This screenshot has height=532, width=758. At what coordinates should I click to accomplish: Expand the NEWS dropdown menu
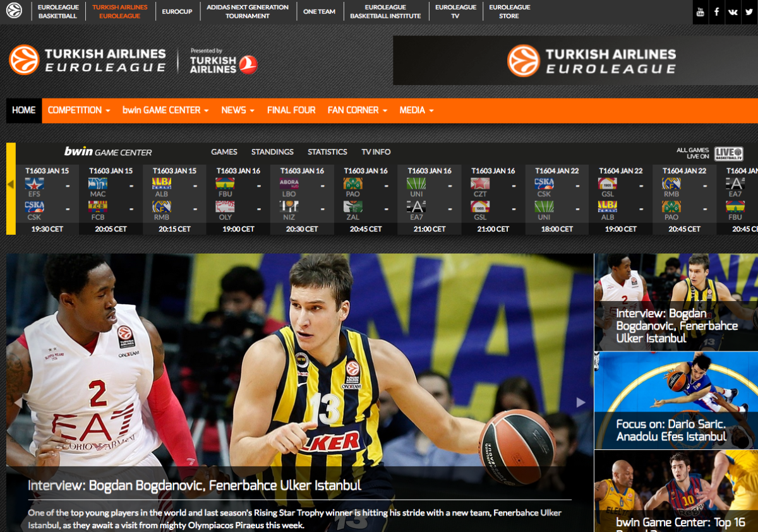pyautogui.click(x=238, y=110)
